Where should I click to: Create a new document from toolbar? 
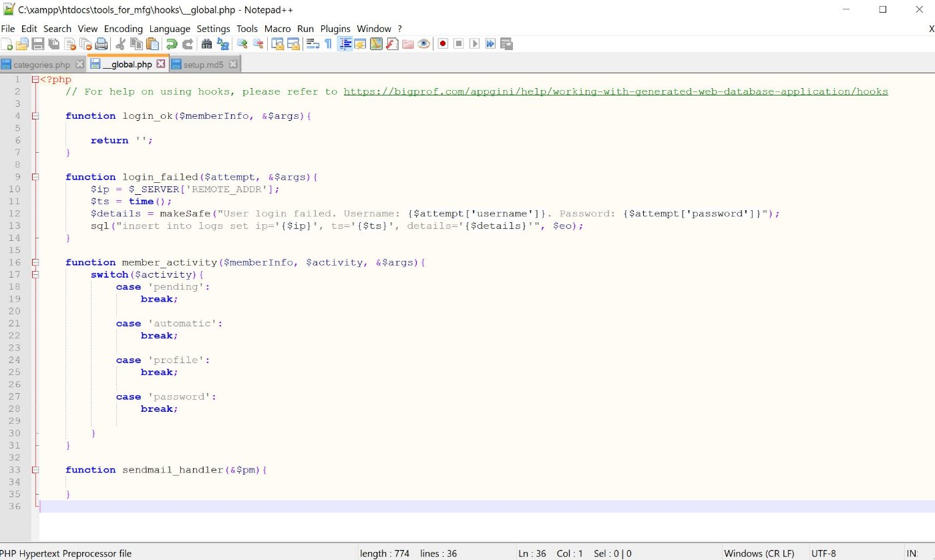point(7,44)
